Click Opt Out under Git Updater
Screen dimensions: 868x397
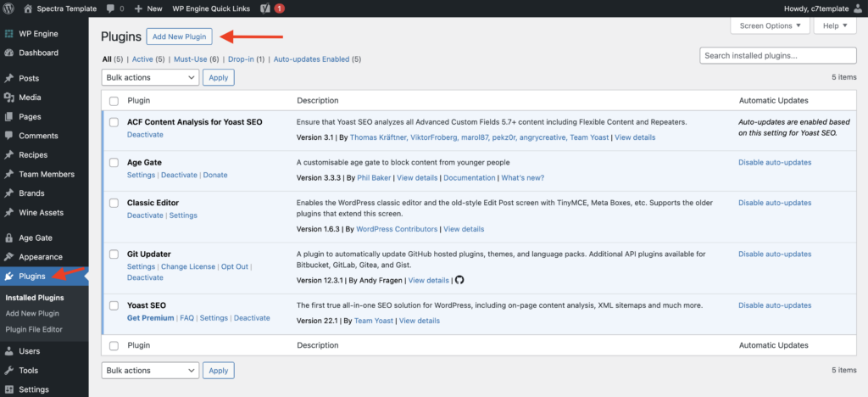235,266
